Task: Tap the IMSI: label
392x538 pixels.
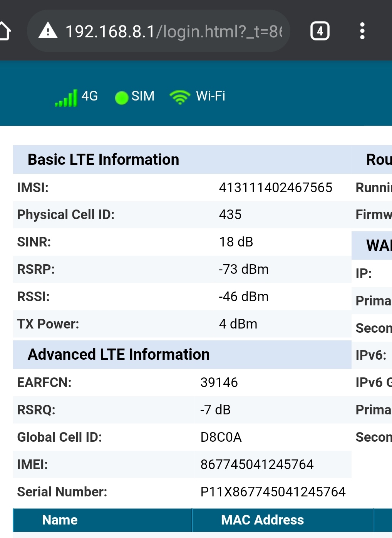Action: tap(33, 188)
